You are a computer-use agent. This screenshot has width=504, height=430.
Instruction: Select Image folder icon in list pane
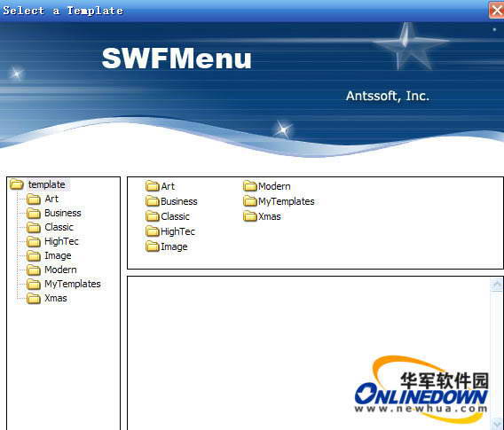153,246
